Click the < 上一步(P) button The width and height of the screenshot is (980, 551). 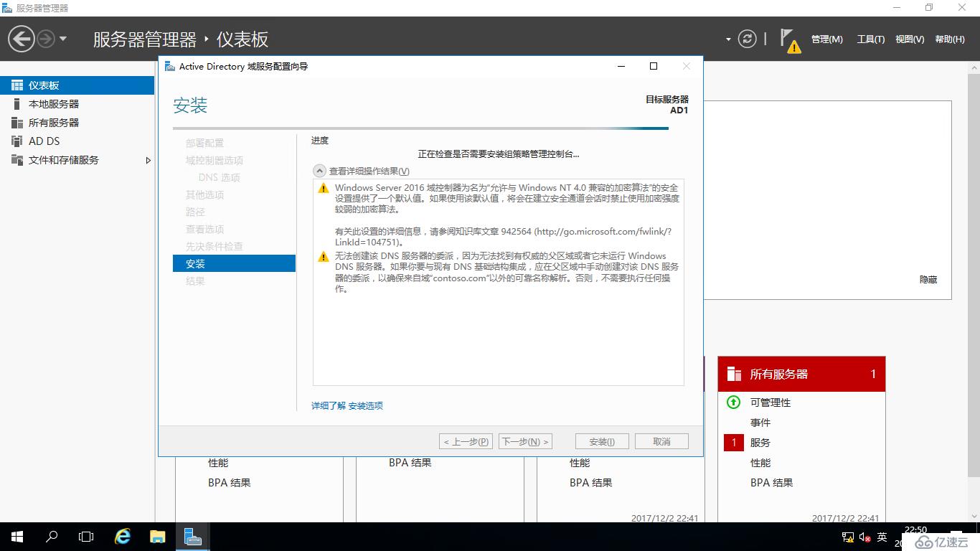pos(466,441)
